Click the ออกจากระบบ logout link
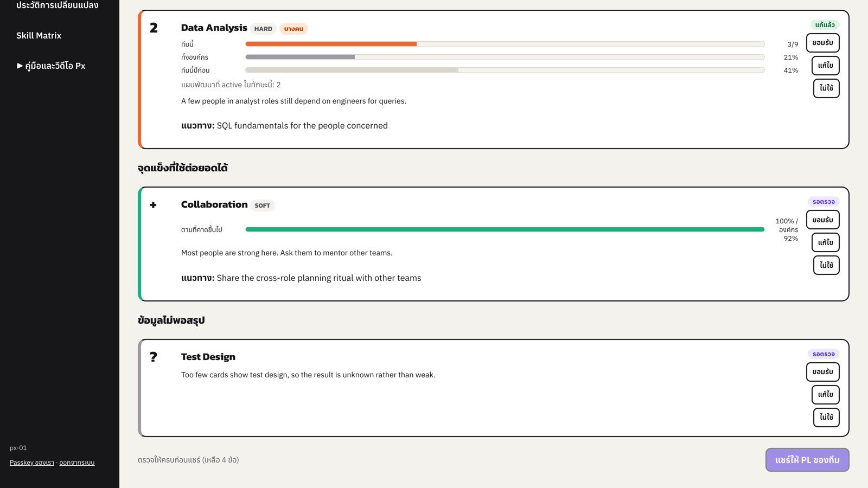This screenshot has height=488, width=868. click(x=77, y=463)
